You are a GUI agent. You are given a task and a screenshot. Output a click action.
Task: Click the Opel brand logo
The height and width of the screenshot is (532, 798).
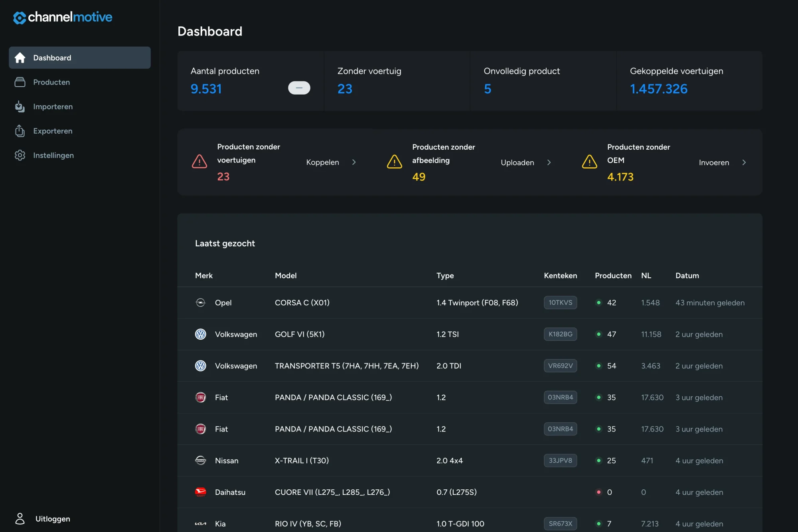201,303
